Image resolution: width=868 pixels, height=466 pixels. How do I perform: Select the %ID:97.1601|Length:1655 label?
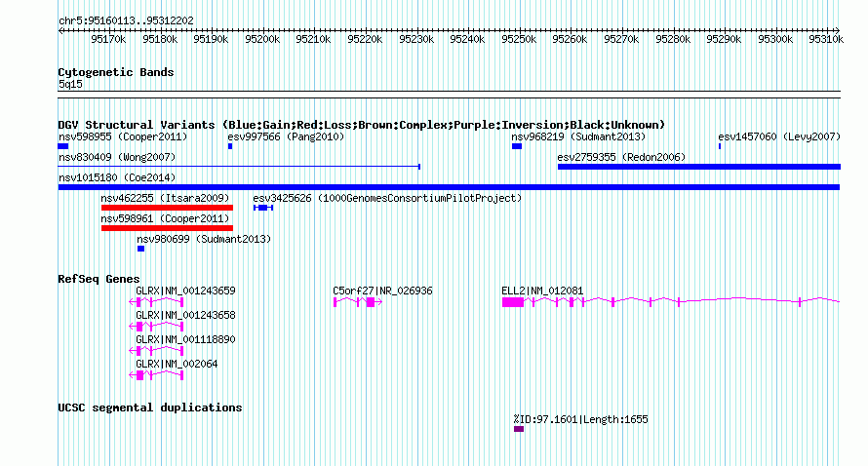tap(580, 419)
